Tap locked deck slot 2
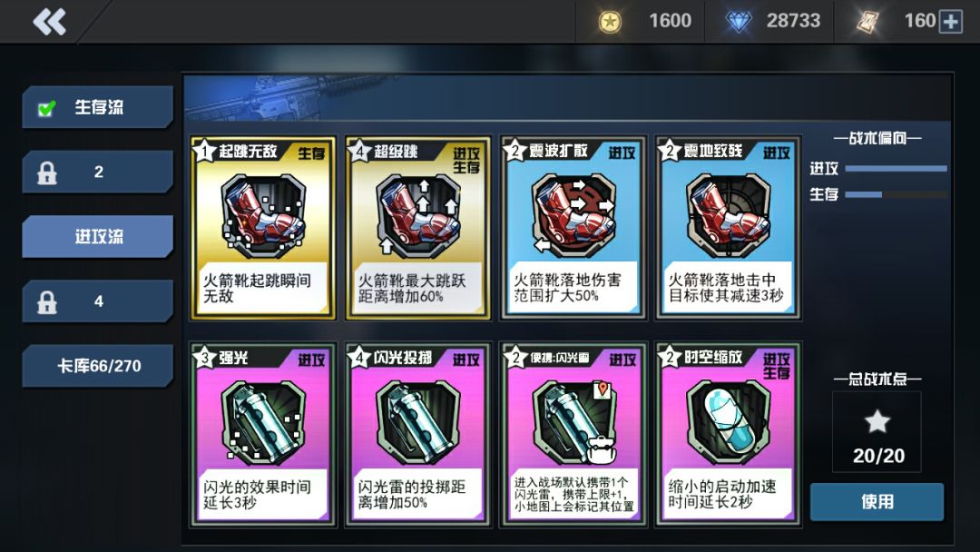This screenshot has height=552, width=980. click(97, 172)
